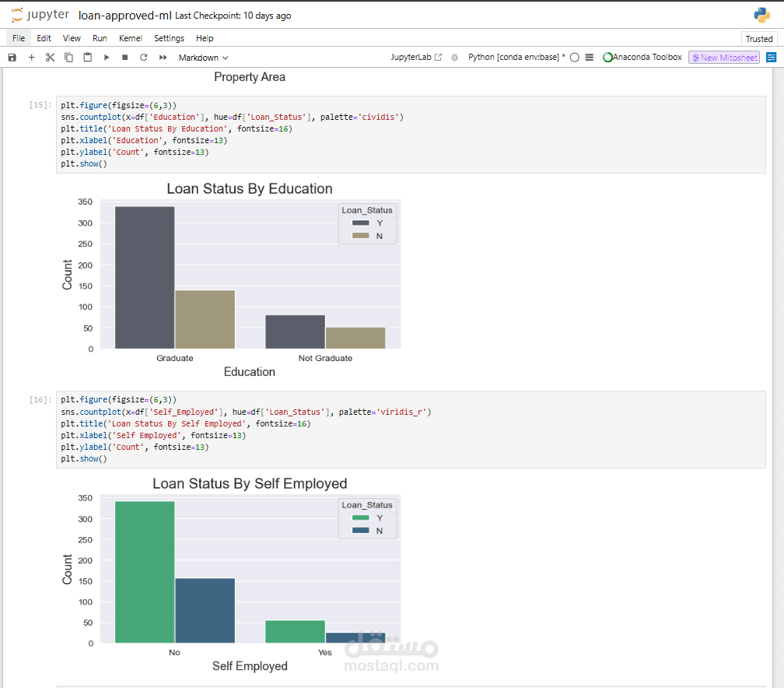Open the Settings menu
The height and width of the screenshot is (688, 784).
[x=169, y=38]
